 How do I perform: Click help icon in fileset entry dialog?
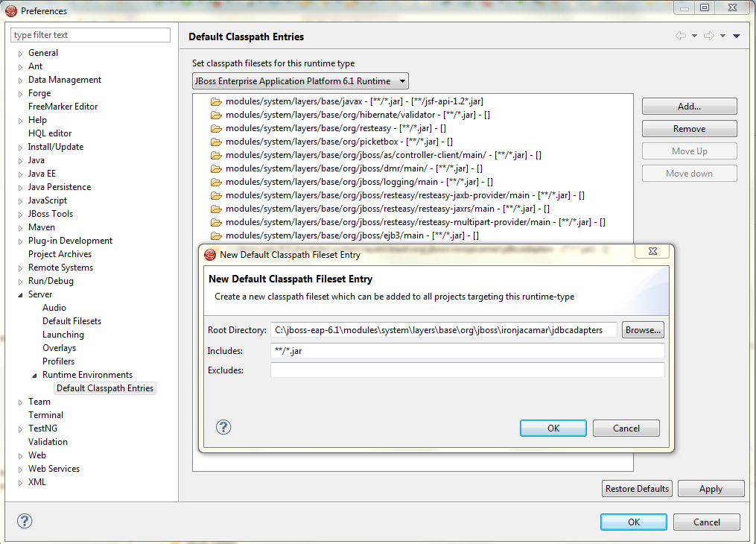pos(223,427)
